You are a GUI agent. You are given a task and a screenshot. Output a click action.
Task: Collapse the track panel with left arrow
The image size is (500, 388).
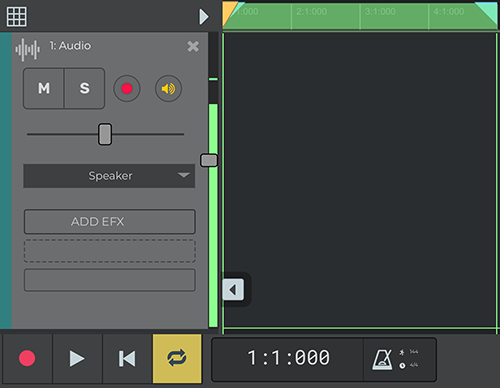coord(233,290)
